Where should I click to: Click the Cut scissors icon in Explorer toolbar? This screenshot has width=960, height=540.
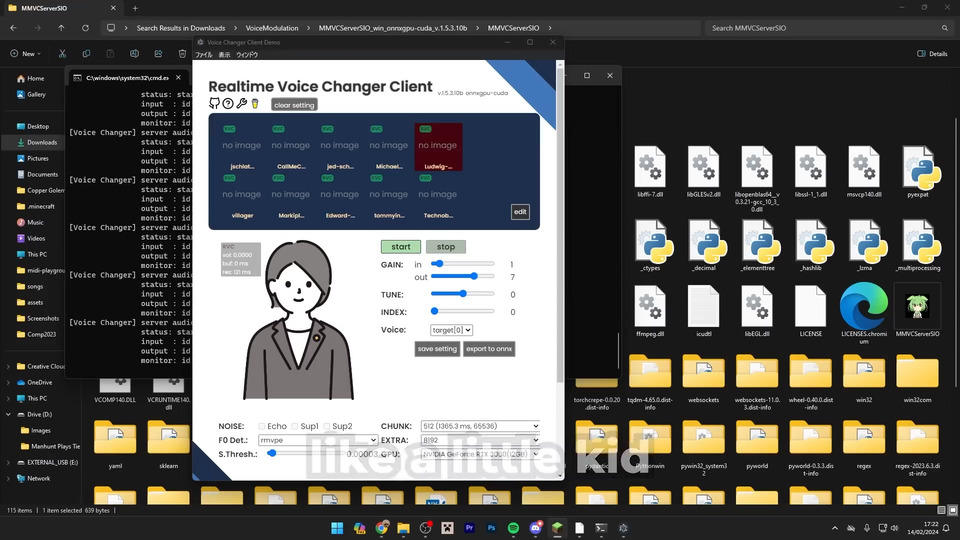[62, 53]
